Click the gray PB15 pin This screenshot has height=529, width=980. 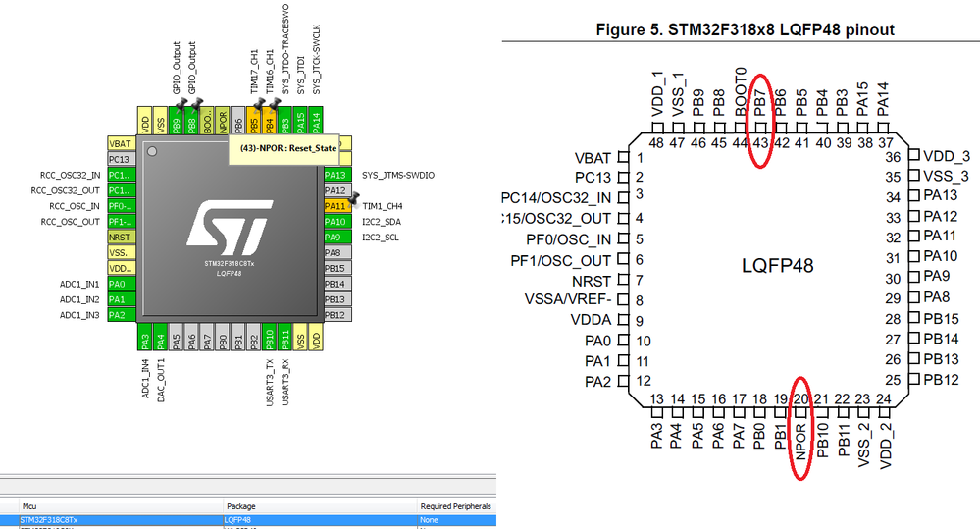pyautogui.click(x=337, y=268)
